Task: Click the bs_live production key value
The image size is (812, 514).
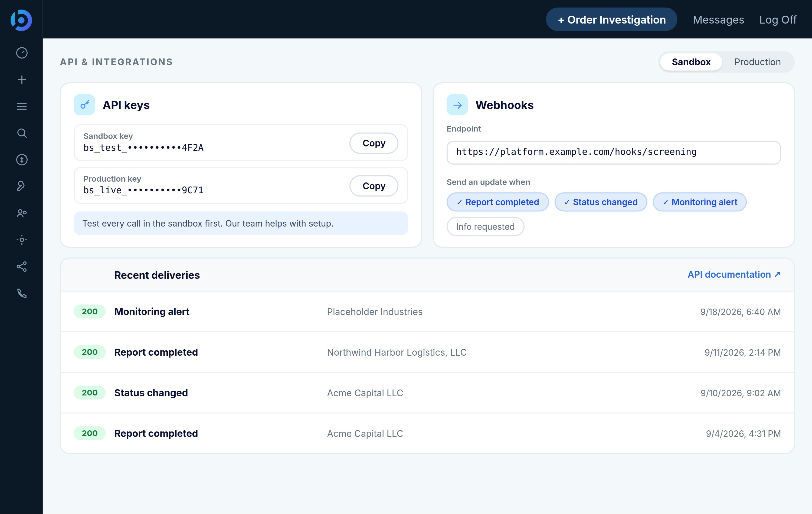Action: pyautogui.click(x=143, y=190)
